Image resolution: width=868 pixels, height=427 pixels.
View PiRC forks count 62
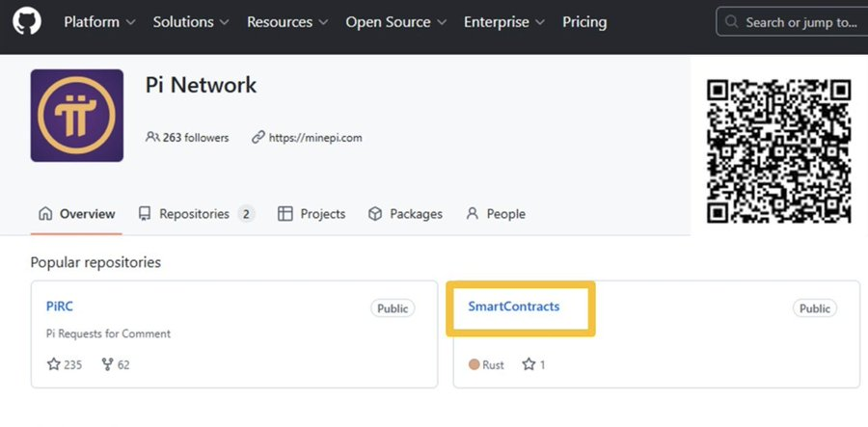point(116,364)
